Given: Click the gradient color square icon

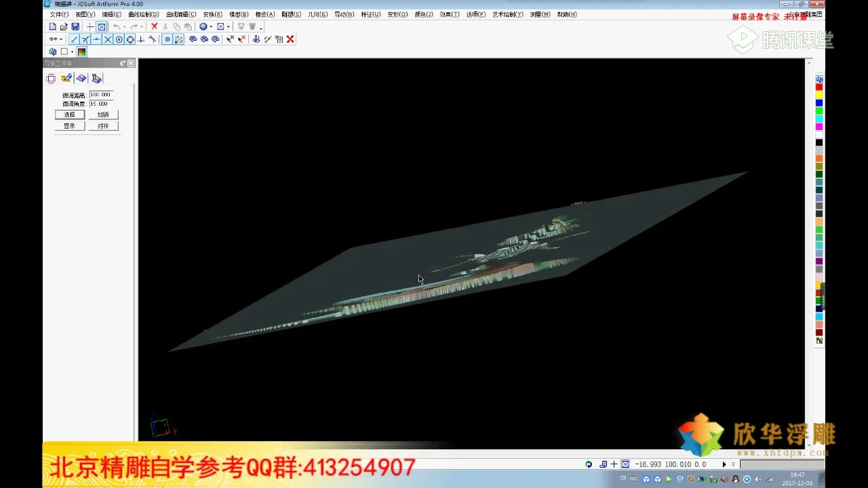Looking at the screenshot, I should (81, 52).
